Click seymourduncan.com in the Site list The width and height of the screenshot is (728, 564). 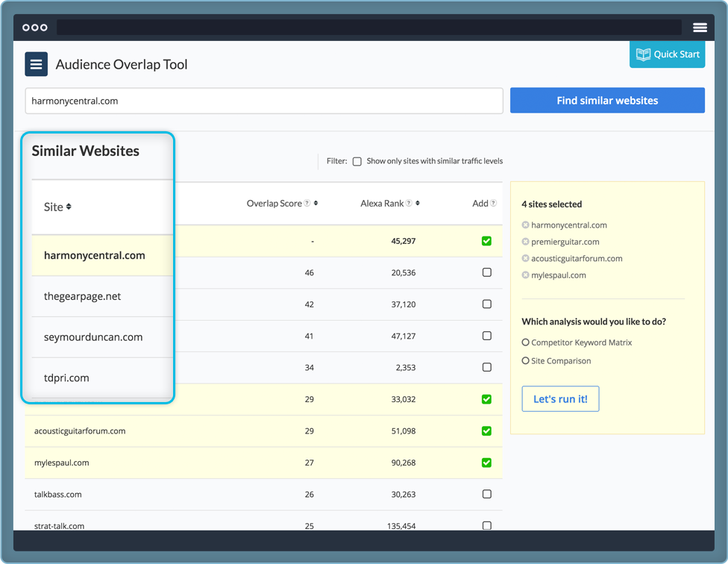pyautogui.click(x=93, y=337)
